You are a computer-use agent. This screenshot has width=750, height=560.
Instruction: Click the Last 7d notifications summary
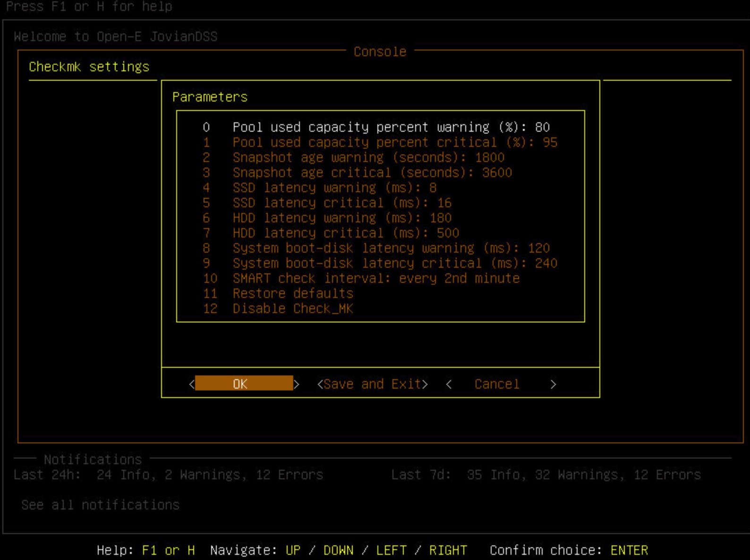click(546, 475)
